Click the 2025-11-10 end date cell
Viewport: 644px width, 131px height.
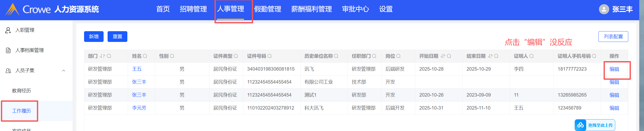click(x=478, y=108)
